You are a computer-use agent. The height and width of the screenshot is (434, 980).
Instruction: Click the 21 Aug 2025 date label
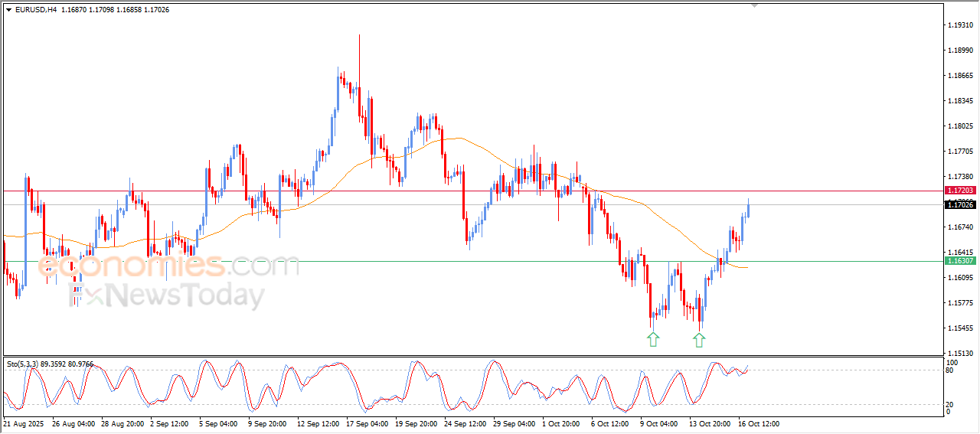tap(24, 423)
